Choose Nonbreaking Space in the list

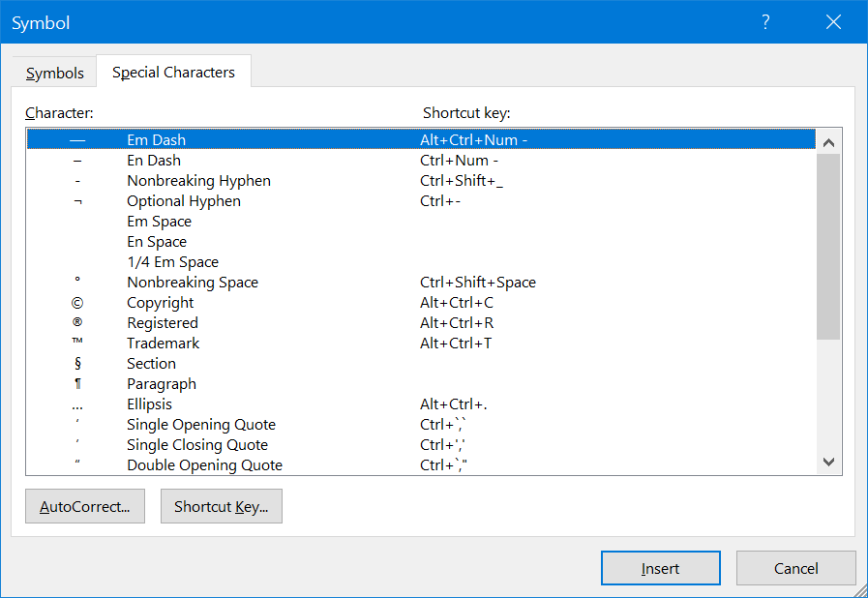pyautogui.click(x=192, y=283)
